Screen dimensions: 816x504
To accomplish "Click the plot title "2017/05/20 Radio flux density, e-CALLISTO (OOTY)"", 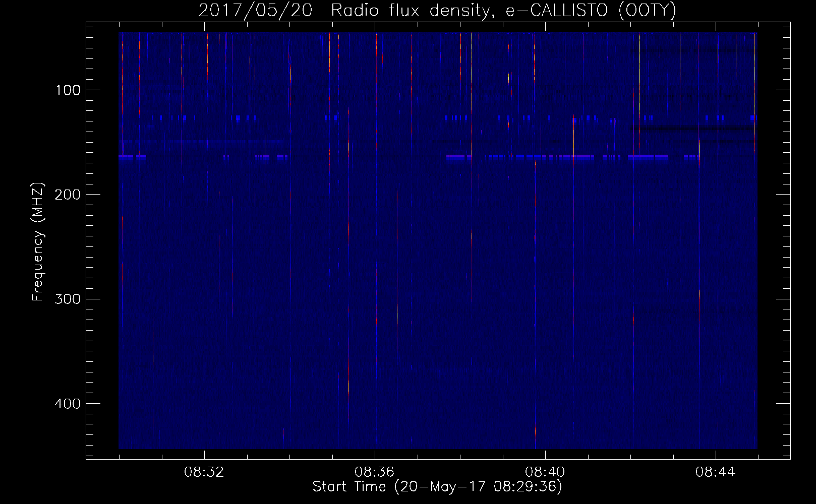I will (x=437, y=11).
